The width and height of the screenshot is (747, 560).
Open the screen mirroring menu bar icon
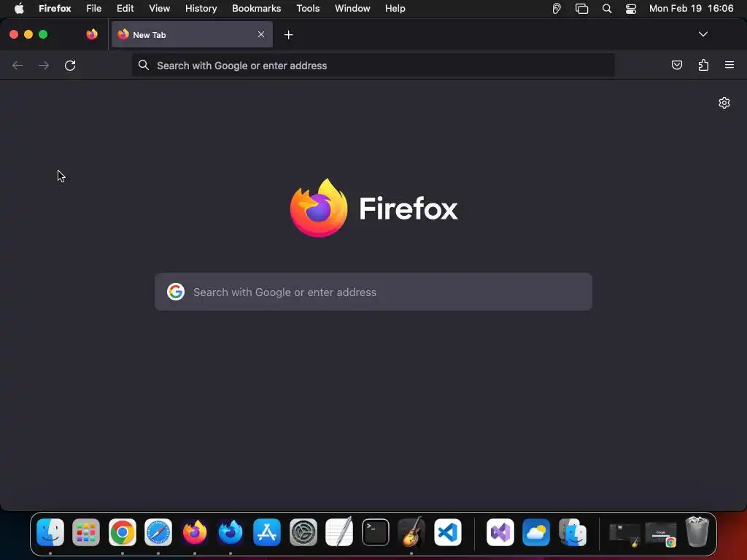click(581, 9)
